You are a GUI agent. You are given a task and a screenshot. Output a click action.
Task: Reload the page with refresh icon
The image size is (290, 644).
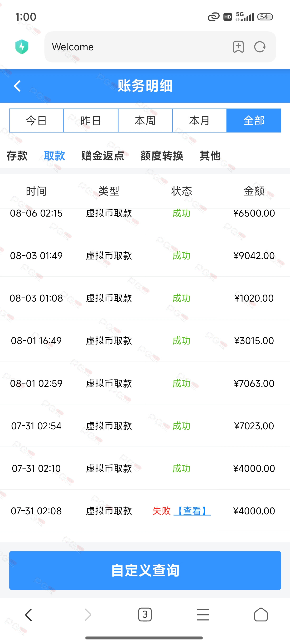[260, 47]
